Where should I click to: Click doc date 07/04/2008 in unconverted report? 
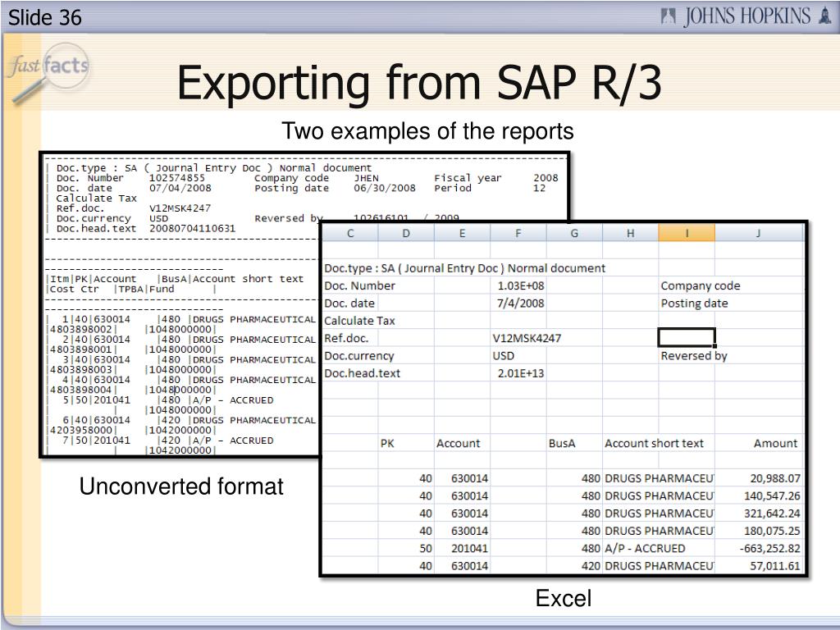[x=180, y=188]
